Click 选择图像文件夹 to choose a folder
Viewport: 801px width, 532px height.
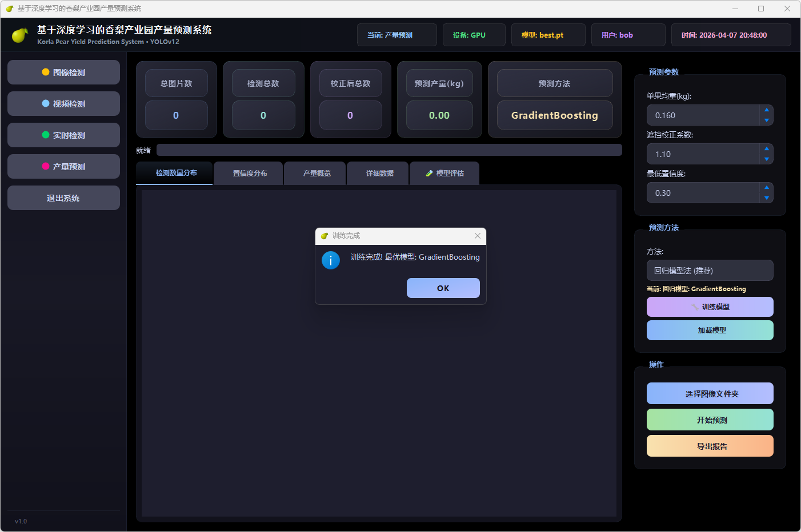click(x=710, y=394)
